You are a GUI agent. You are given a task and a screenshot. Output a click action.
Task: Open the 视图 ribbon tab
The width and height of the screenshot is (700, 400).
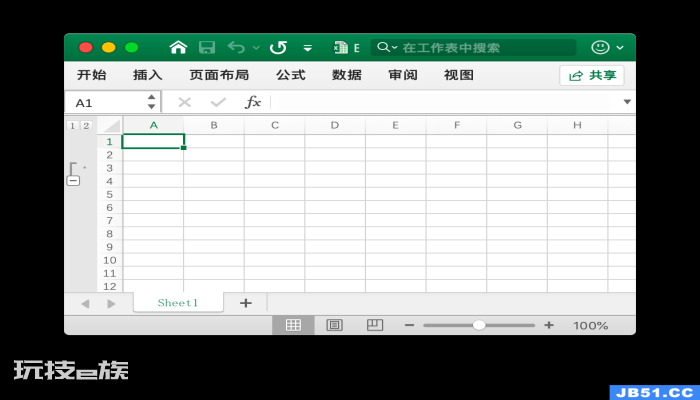(459, 75)
